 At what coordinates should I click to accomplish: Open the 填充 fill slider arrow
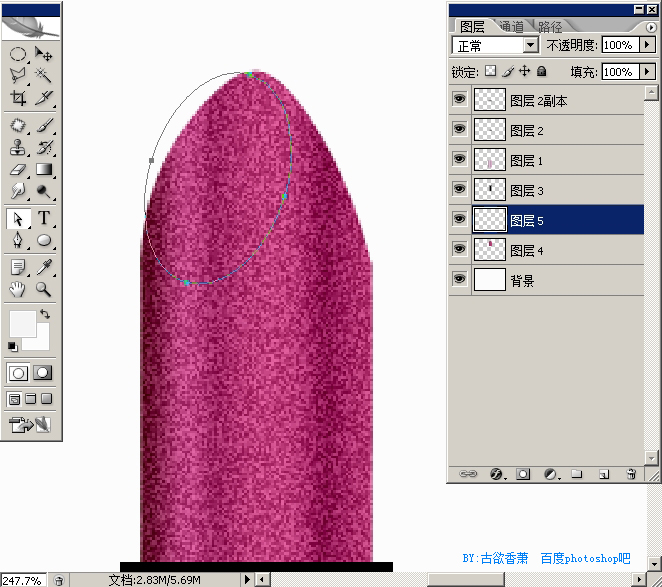click(647, 71)
